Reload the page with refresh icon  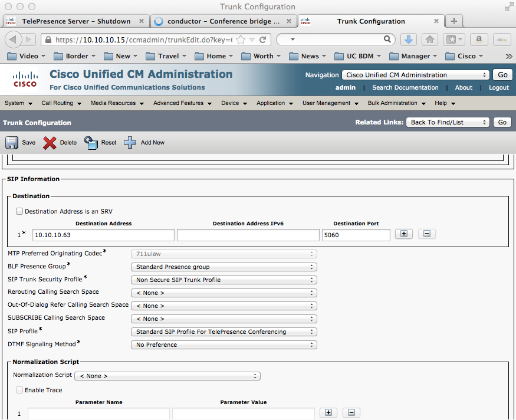tap(262, 40)
